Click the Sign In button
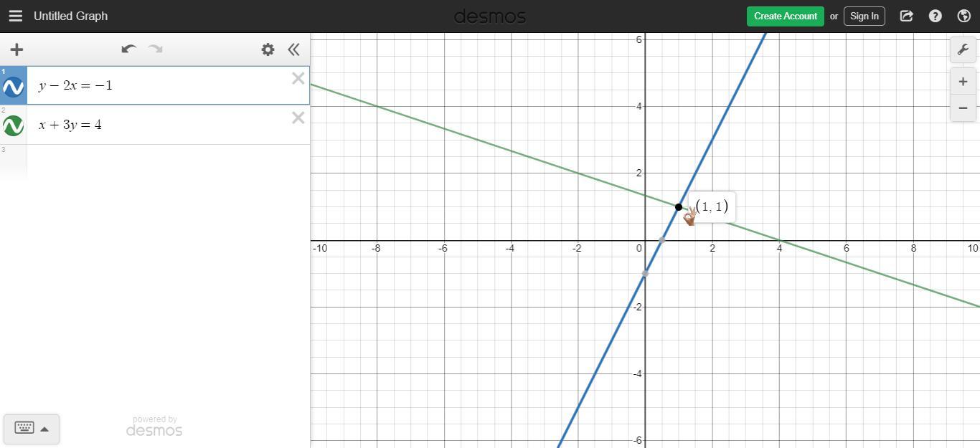Image resolution: width=980 pixels, height=448 pixels. pyautogui.click(x=864, y=16)
